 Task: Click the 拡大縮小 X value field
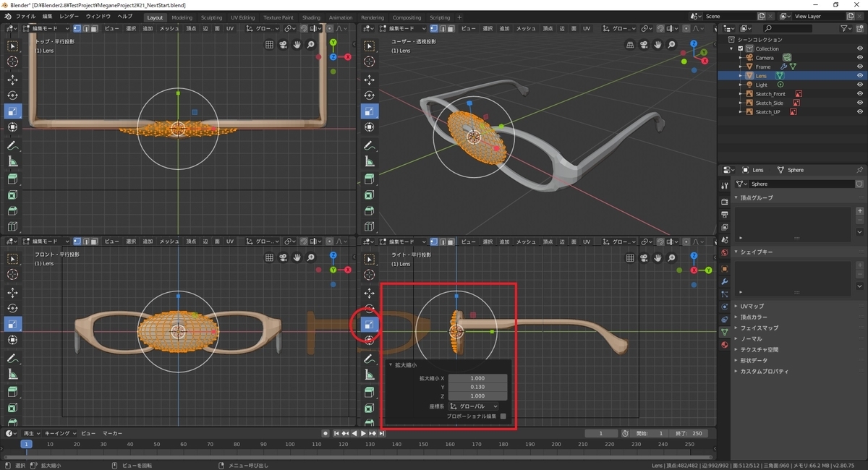(x=477, y=378)
